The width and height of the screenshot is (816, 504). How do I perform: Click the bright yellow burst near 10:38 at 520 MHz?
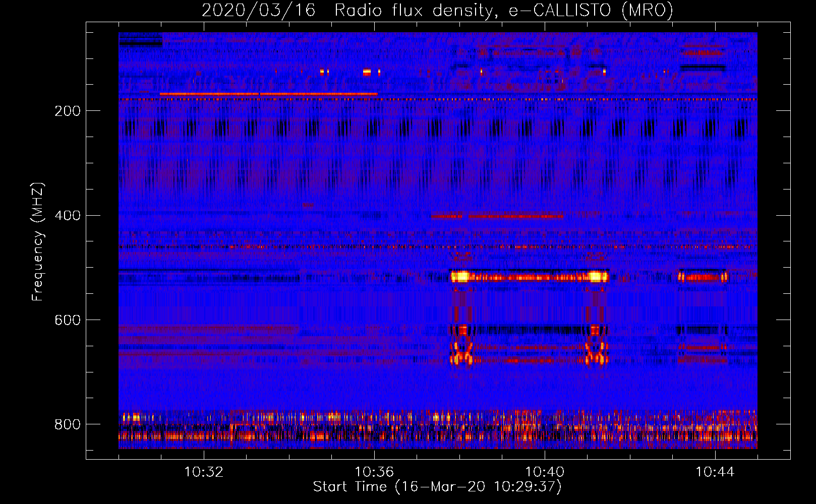click(460, 276)
